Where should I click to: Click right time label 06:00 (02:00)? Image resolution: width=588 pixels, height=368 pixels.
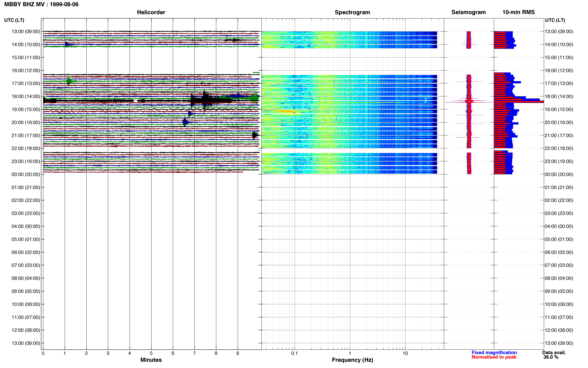click(559, 252)
